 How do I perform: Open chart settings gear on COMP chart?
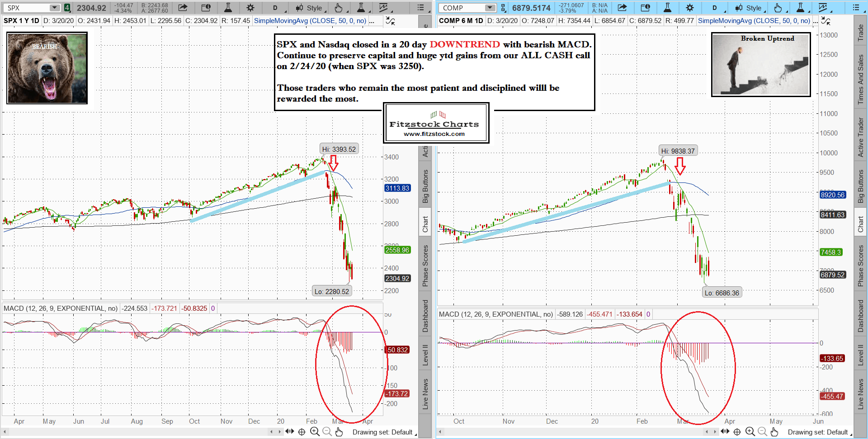(689, 8)
